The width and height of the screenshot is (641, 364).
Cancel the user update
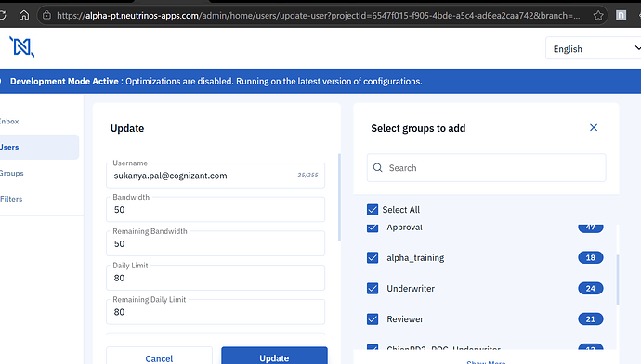[159, 357]
